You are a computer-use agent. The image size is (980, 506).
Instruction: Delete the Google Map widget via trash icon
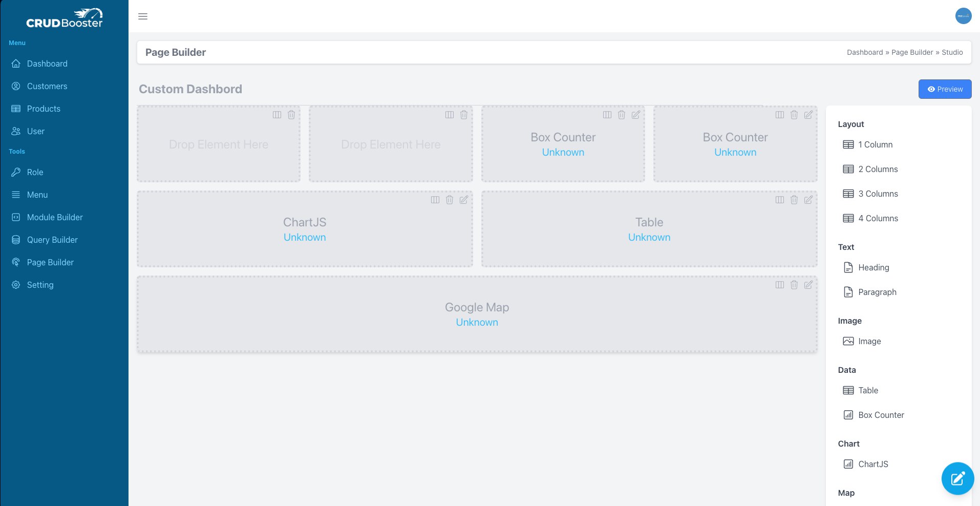point(794,285)
